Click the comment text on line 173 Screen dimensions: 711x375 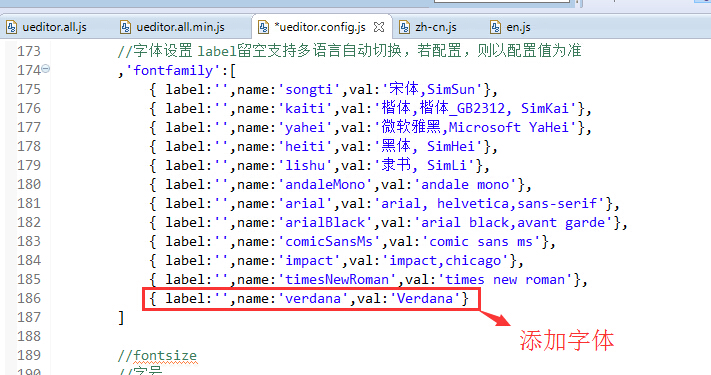pyautogui.click(x=349, y=51)
